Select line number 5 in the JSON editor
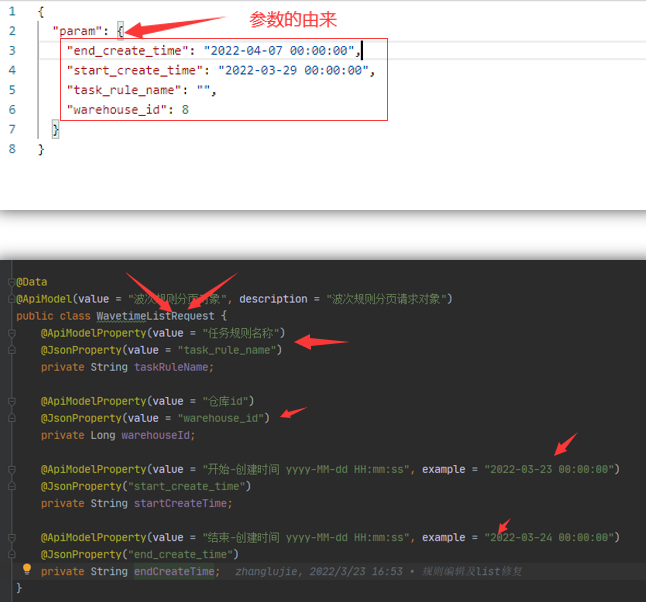 (x=12, y=90)
